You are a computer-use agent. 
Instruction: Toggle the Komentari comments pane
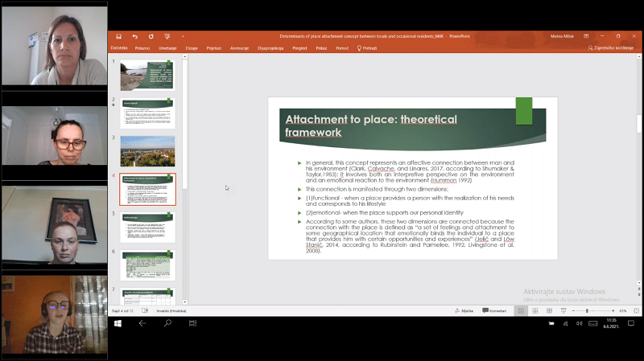point(495,310)
